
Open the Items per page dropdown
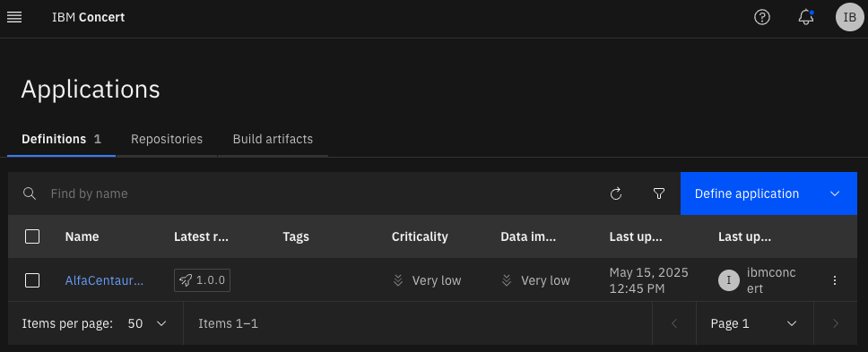tap(147, 323)
